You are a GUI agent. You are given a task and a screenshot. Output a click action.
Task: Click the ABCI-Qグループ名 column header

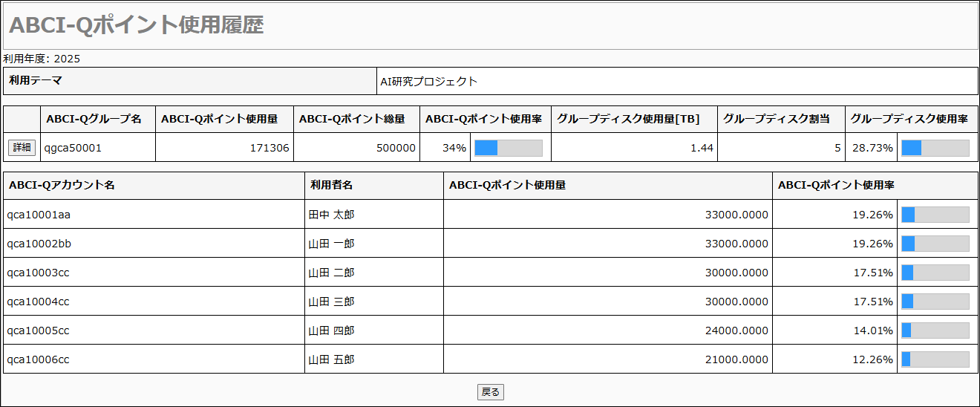pyautogui.click(x=94, y=119)
